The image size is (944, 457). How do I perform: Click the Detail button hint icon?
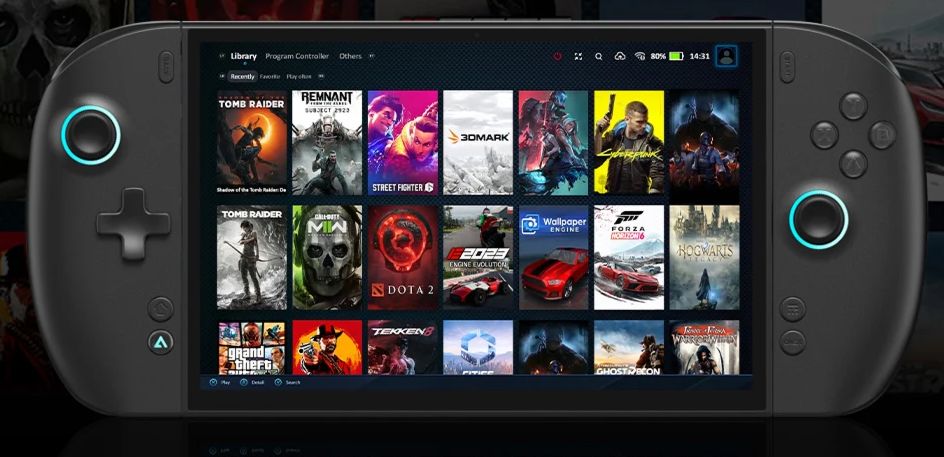tap(243, 382)
